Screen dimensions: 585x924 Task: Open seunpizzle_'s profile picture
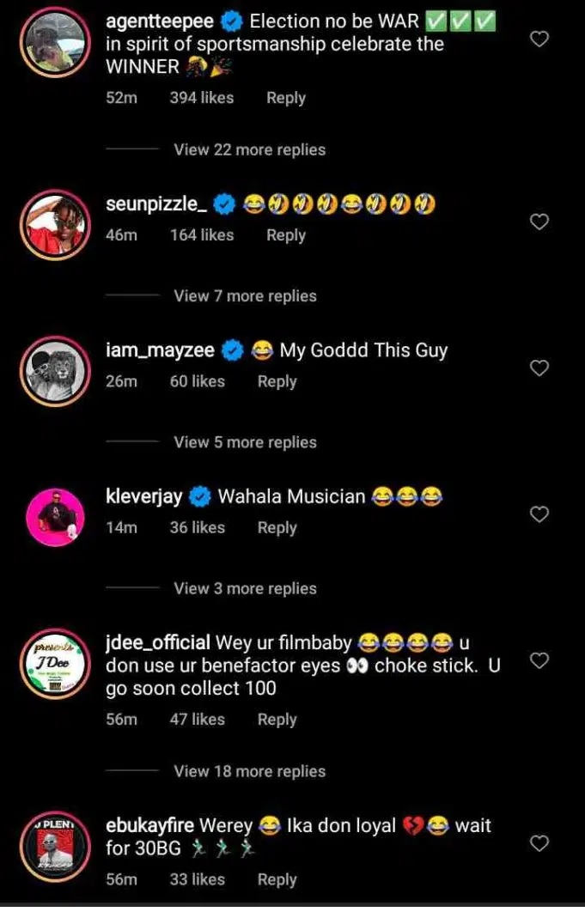(x=54, y=223)
